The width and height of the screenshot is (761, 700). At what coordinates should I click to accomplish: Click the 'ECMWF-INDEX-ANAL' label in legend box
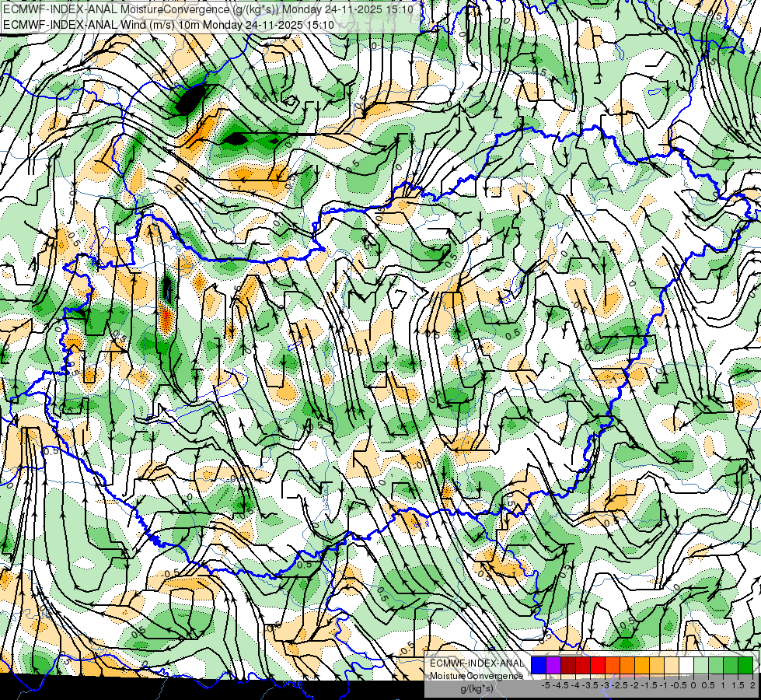(x=476, y=663)
